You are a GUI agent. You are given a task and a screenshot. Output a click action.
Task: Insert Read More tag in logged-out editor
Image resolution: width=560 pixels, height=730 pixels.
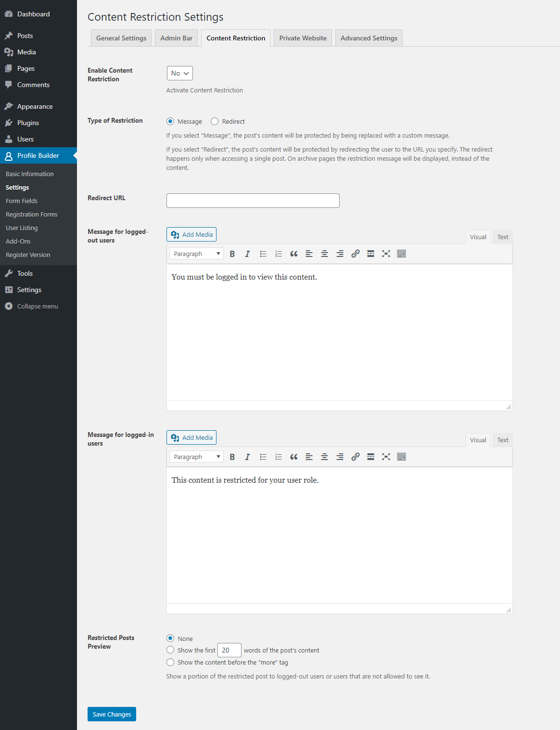[371, 254]
